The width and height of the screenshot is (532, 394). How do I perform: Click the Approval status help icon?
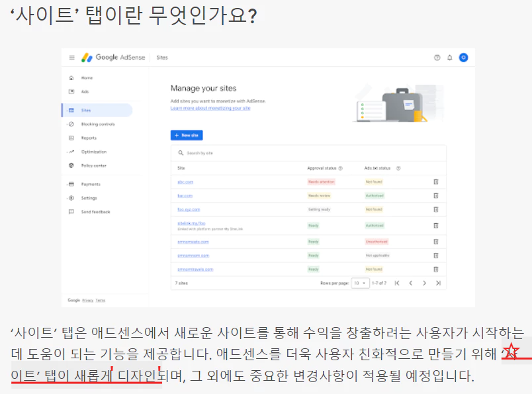pyautogui.click(x=341, y=168)
